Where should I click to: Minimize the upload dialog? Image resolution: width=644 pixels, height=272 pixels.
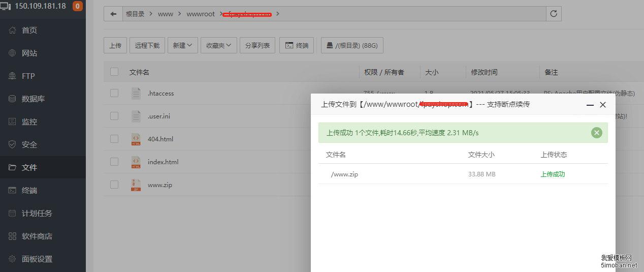[x=590, y=105]
